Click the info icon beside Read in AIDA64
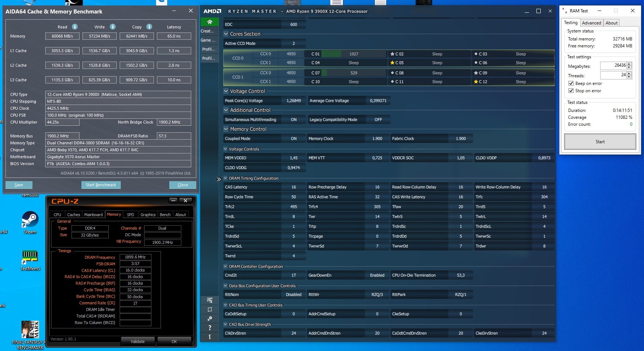 click(x=75, y=27)
